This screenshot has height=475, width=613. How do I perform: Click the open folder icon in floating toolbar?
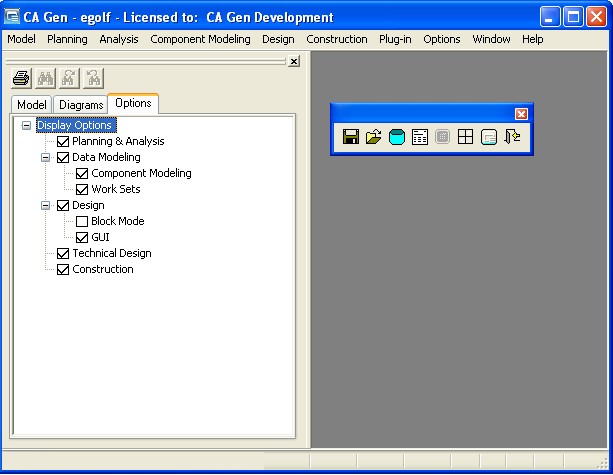(373, 137)
